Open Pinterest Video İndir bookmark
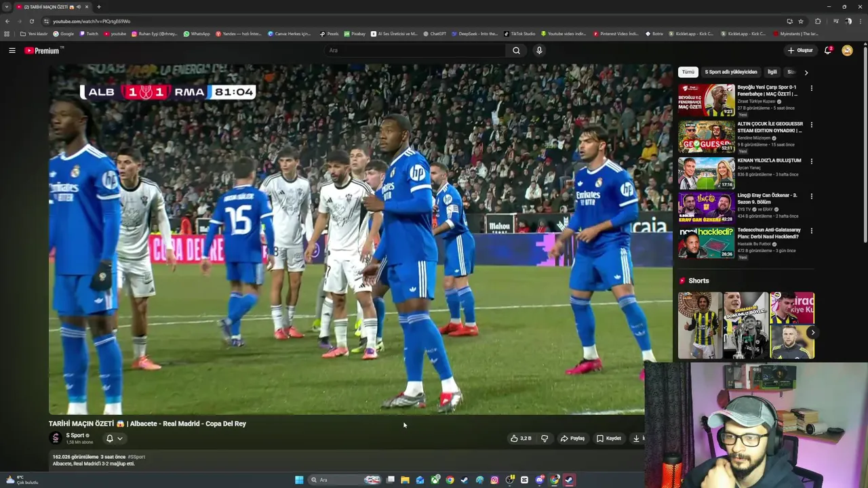Viewport: 868px width, 488px height. click(x=616, y=33)
